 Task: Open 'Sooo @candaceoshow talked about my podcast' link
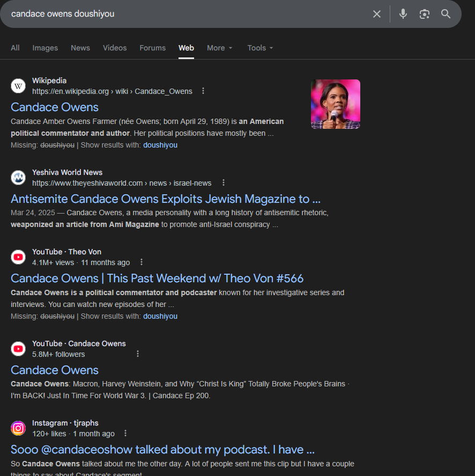162,450
